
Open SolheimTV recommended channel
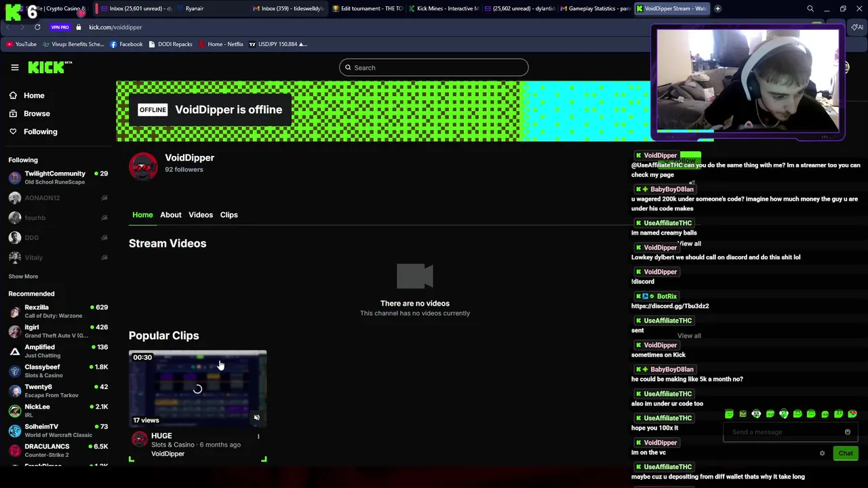tap(58, 430)
